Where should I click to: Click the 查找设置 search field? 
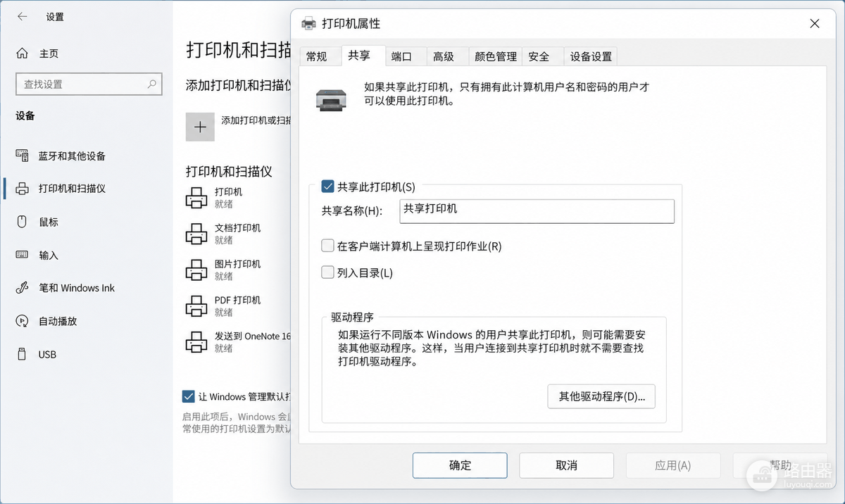click(x=89, y=84)
